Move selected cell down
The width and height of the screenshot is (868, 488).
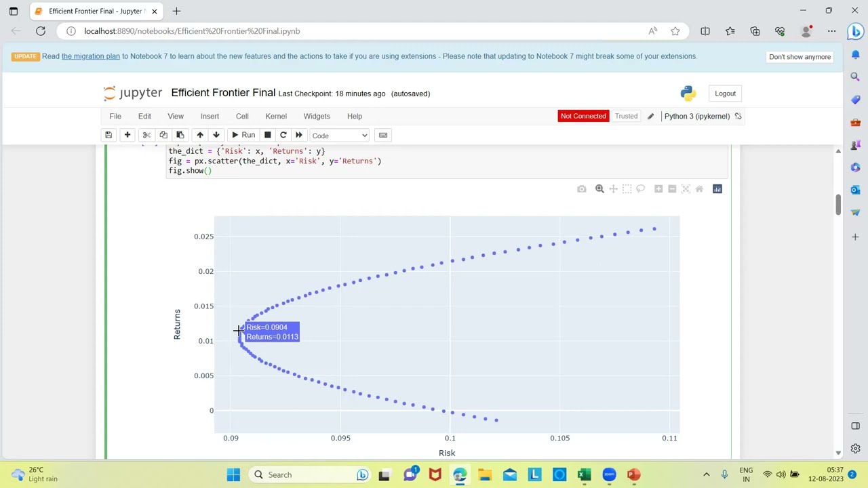point(216,135)
